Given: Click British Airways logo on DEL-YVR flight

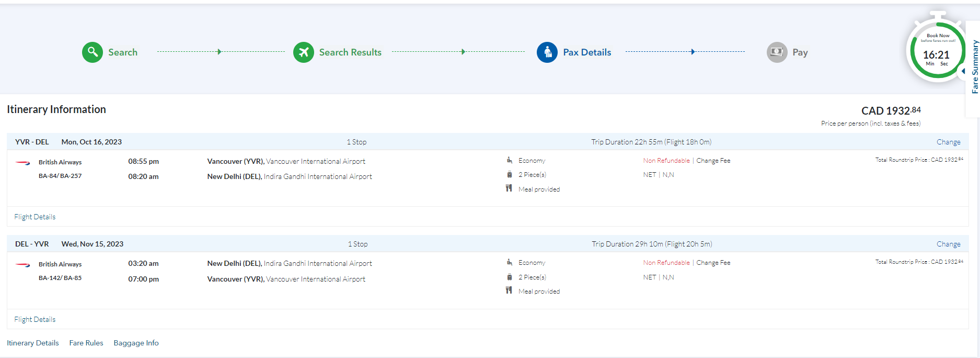Looking at the screenshot, I should click(x=23, y=265).
